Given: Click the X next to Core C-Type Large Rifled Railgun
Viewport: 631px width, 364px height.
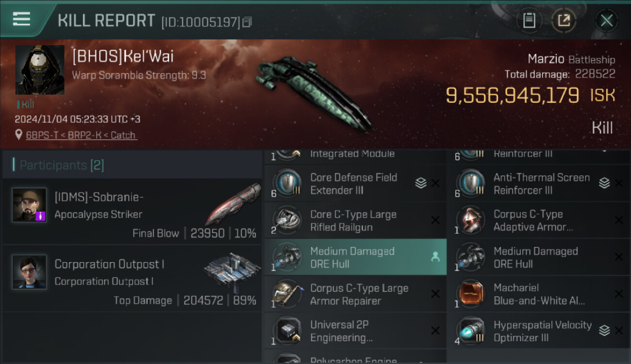Looking at the screenshot, I should click(435, 220).
